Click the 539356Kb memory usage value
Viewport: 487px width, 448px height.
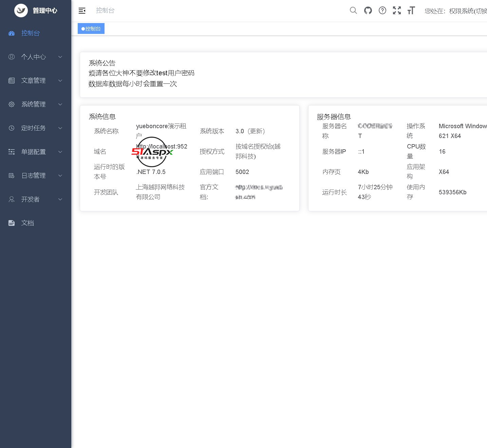pyautogui.click(x=453, y=192)
